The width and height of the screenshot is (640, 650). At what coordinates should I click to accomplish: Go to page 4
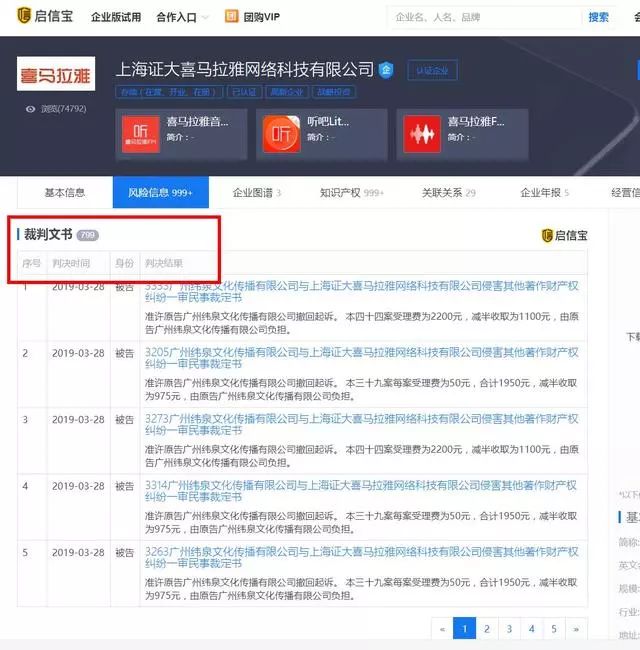tap(531, 629)
